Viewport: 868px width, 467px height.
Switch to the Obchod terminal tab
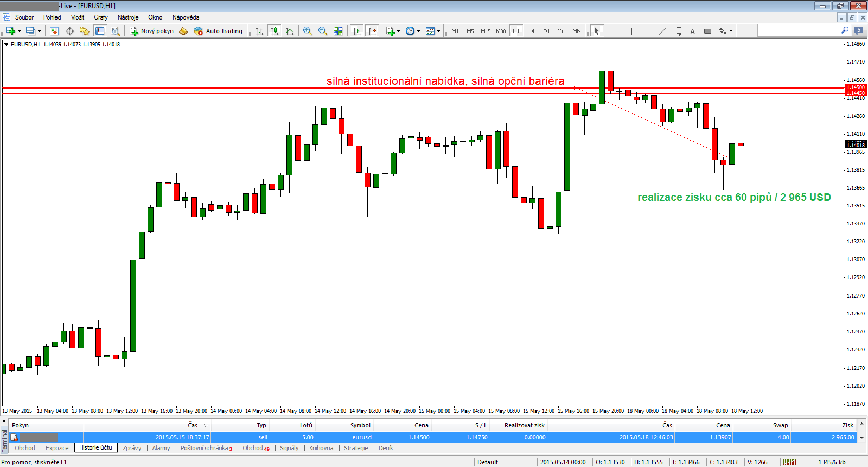click(x=25, y=448)
